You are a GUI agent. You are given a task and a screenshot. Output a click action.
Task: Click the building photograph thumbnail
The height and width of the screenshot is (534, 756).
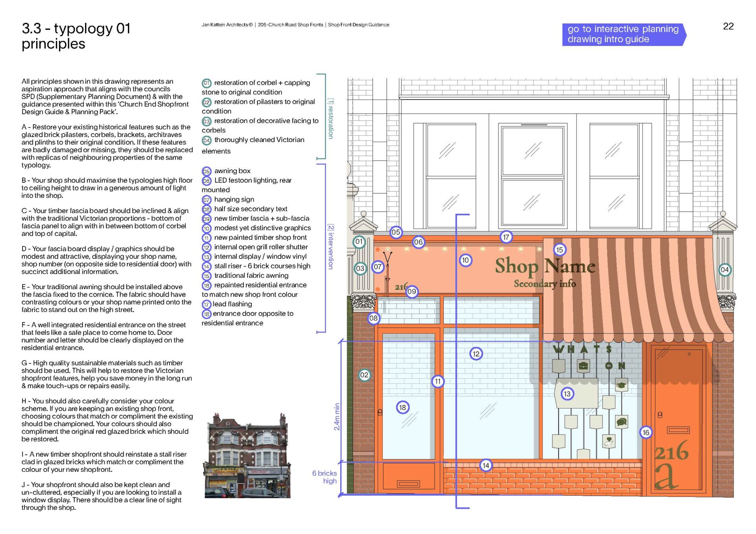point(247,456)
